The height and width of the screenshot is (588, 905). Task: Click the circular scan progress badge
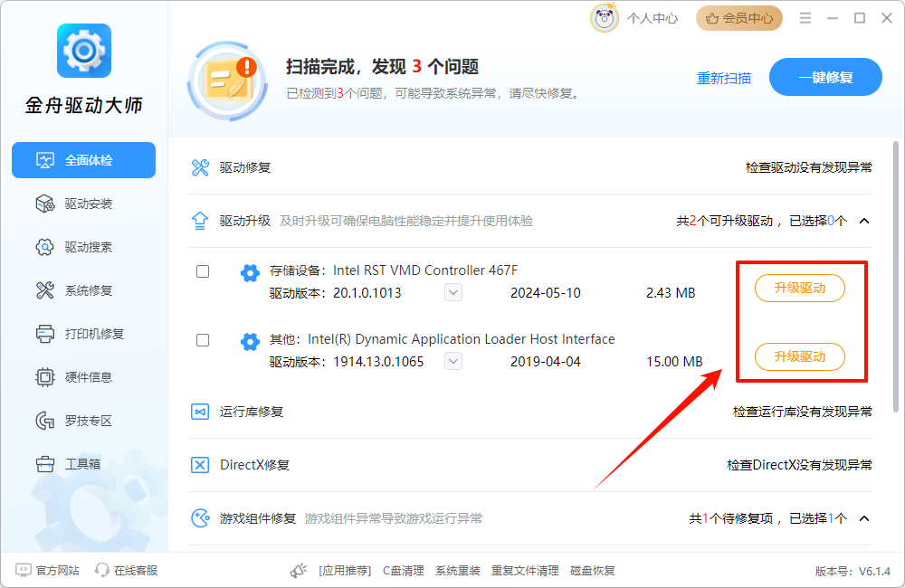coord(226,81)
